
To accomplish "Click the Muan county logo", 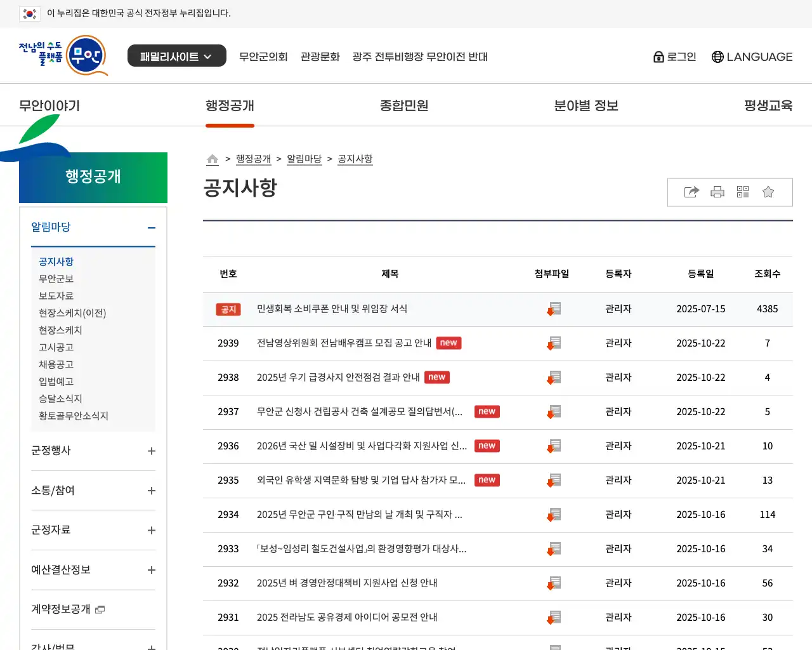I will point(63,55).
